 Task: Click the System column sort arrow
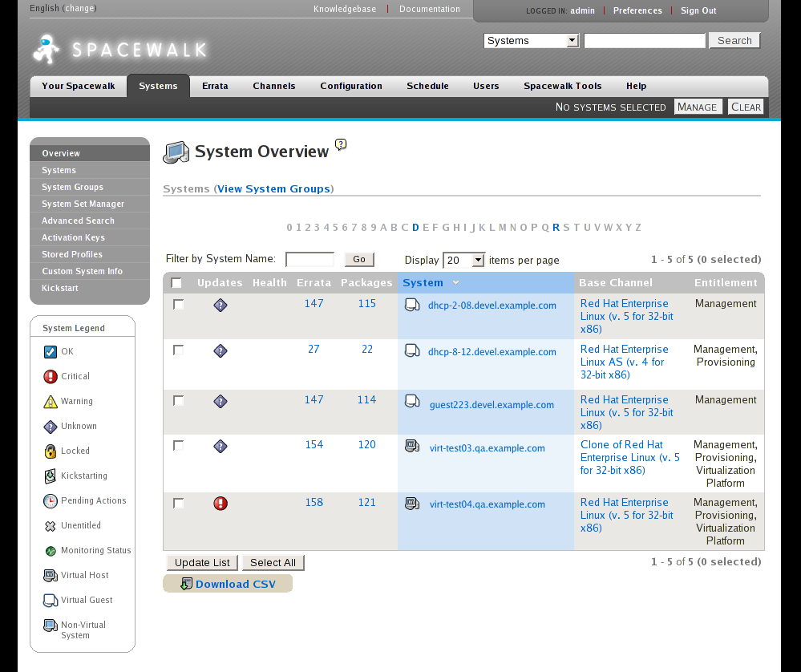(x=455, y=282)
